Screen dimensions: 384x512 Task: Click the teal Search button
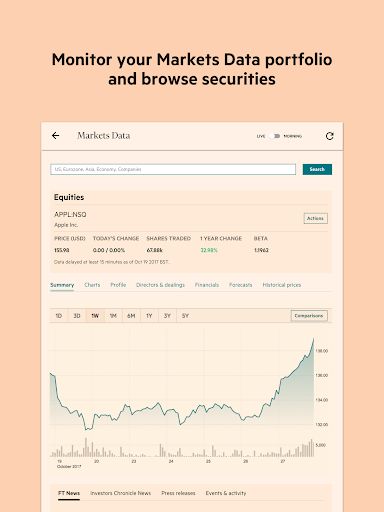[x=317, y=169]
